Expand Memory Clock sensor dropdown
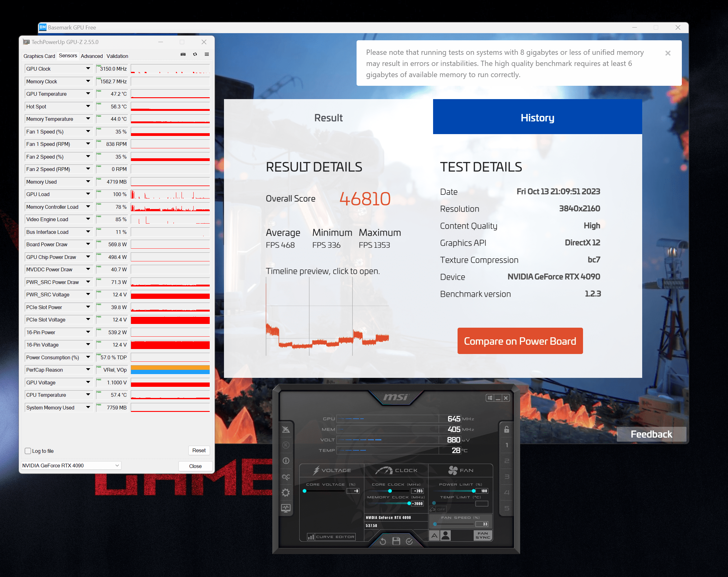Viewport: 728px width, 577px height. click(x=88, y=81)
